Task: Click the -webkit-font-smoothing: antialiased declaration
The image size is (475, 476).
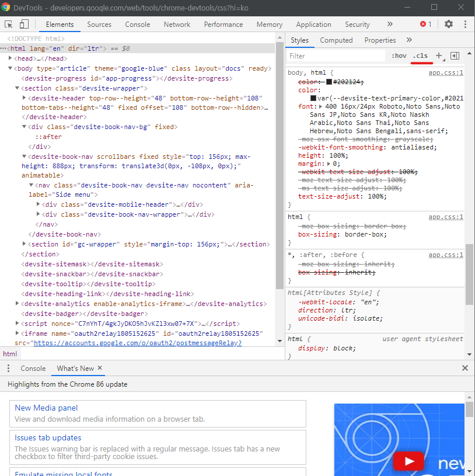Action: tap(367, 147)
